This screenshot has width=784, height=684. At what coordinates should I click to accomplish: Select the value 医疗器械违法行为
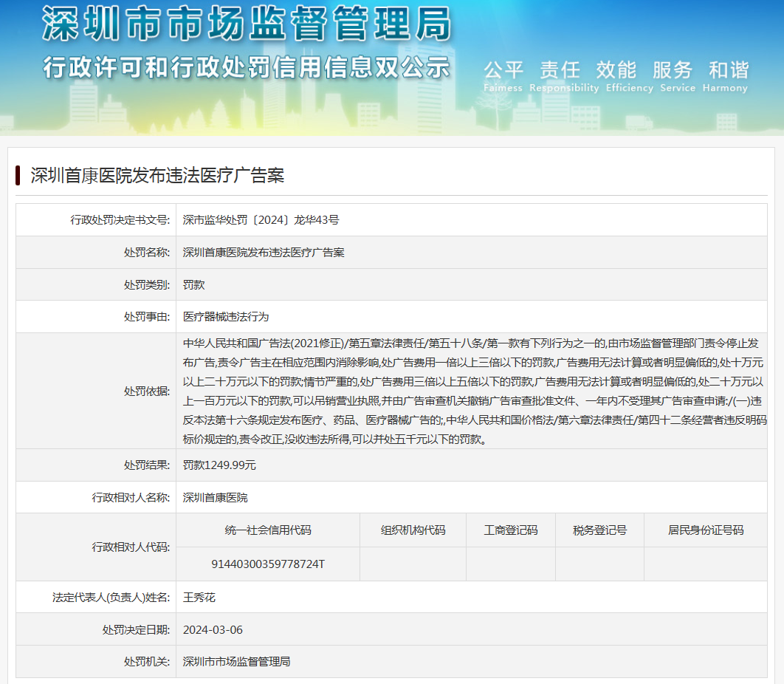226,317
